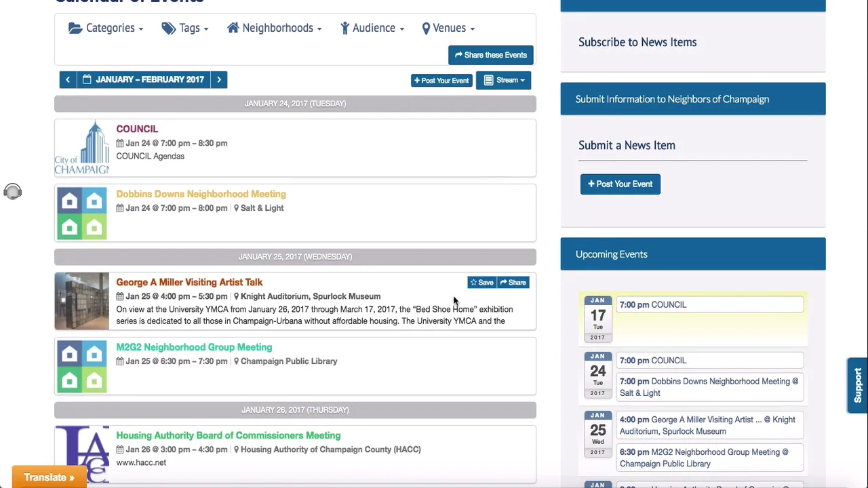Open Dobbins Downs entry in Upcoming Events
The height and width of the screenshot is (488, 868).
[709, 387]
